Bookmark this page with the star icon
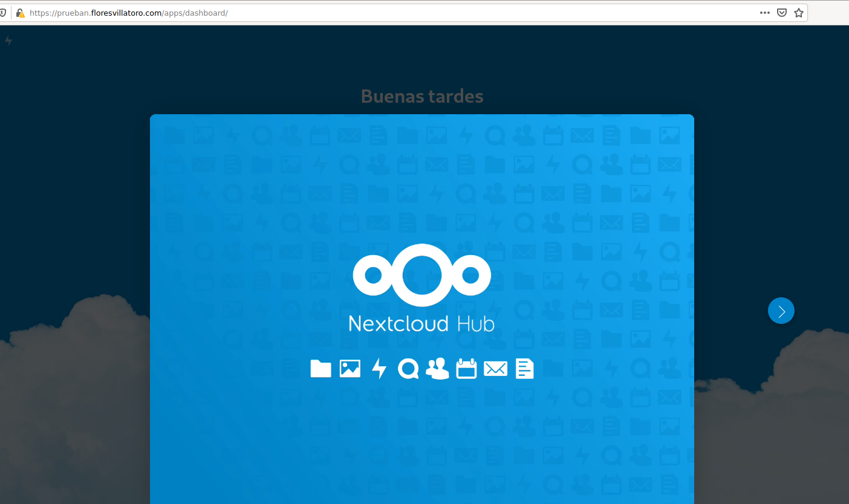 tap(799, 13)
